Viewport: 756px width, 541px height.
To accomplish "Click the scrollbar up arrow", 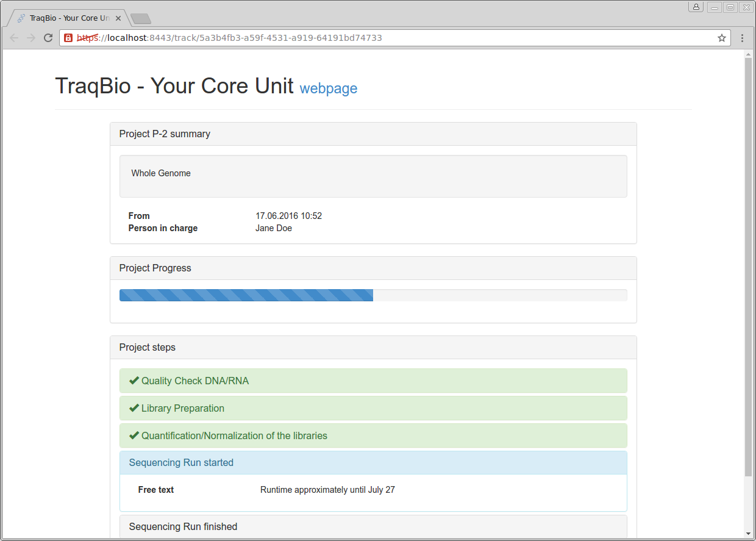I will 749,54.
